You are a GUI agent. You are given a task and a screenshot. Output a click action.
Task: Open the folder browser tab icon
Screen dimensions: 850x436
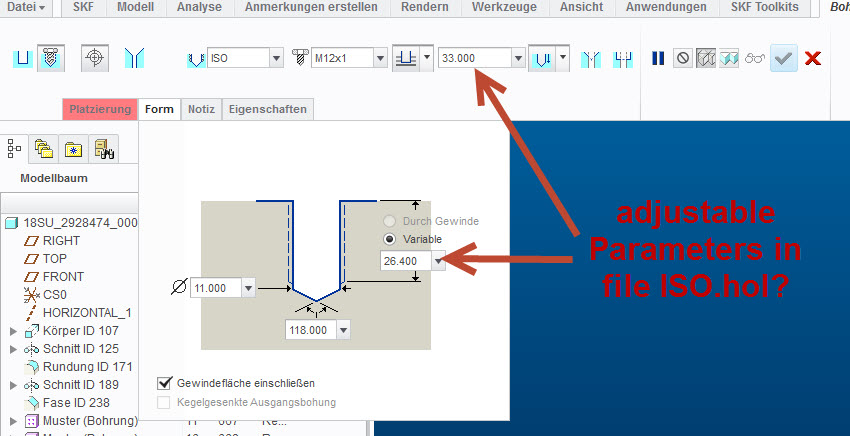[x=43, y=149]
